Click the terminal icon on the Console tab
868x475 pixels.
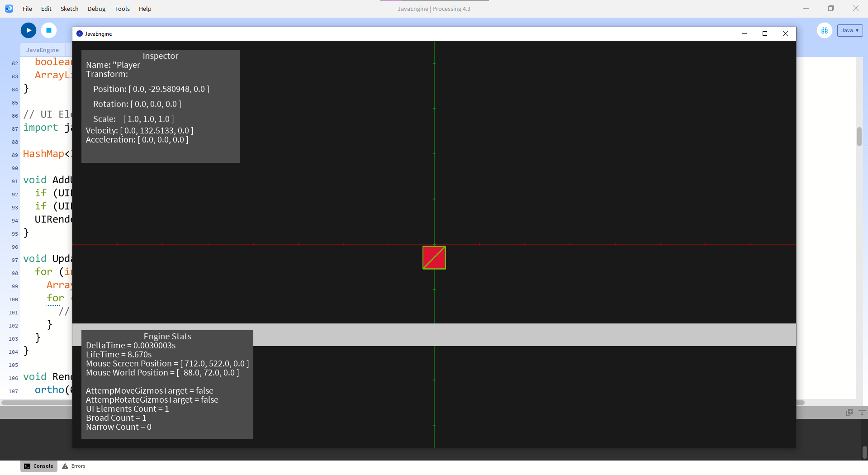pos(28,465)
